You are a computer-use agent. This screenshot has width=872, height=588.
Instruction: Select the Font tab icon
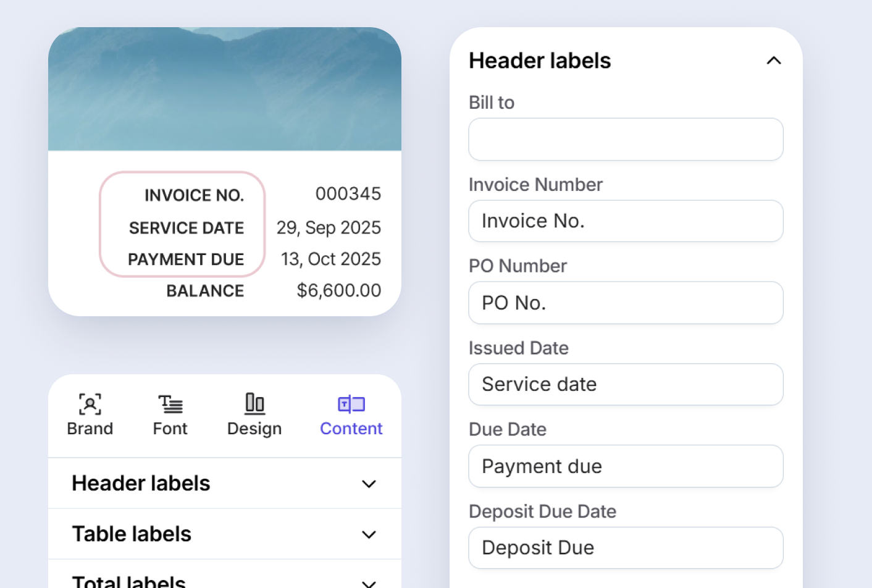click(170, 405)
